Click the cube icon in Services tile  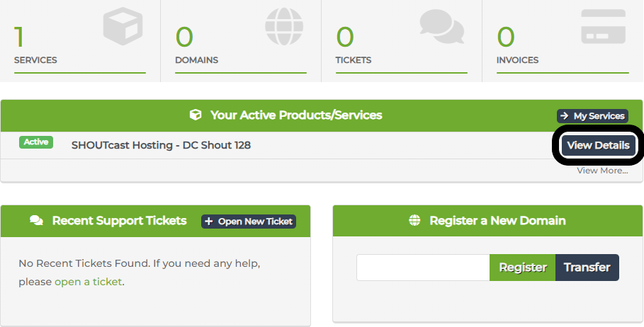click(123, 26)
